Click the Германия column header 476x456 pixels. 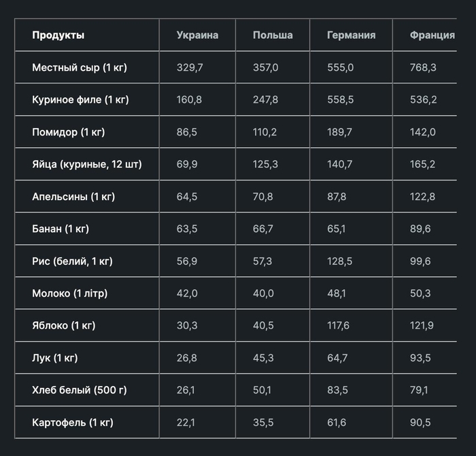pyautogui.click(x=351, y=35)
